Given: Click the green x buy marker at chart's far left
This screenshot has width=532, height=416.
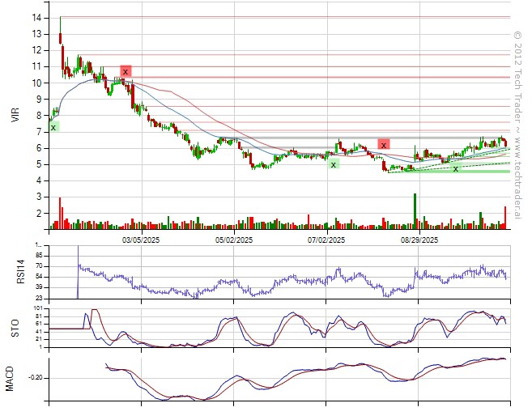Looking at the screenshot, I should point(53,127).
